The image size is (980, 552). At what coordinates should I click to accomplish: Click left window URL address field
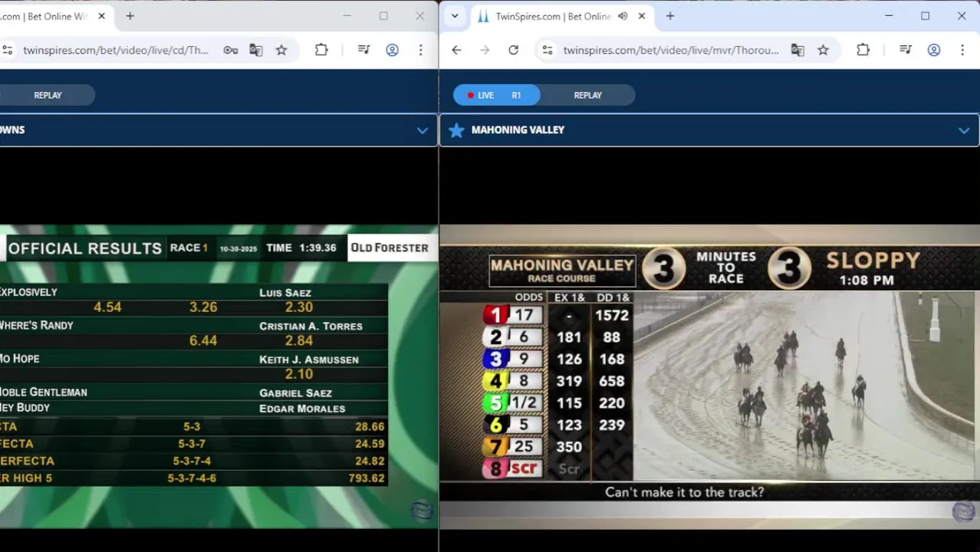[x=115, y=50]
